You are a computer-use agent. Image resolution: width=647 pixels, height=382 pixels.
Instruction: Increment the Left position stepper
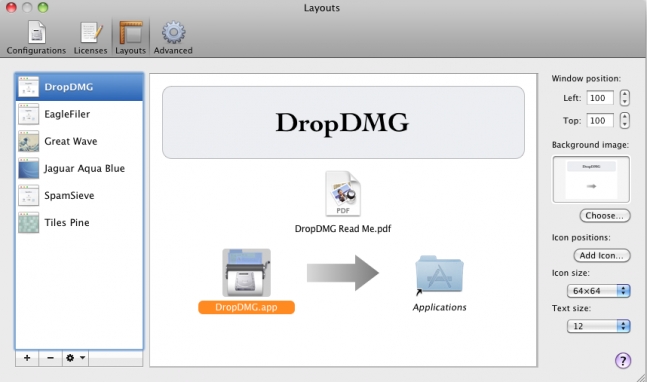pyautogui.click(x=625, y=94)
